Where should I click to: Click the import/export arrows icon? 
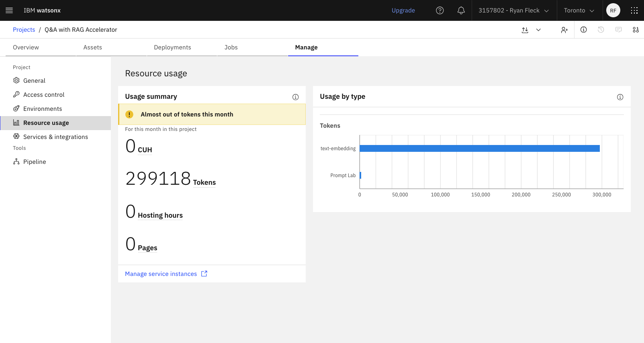pos(525,30)
